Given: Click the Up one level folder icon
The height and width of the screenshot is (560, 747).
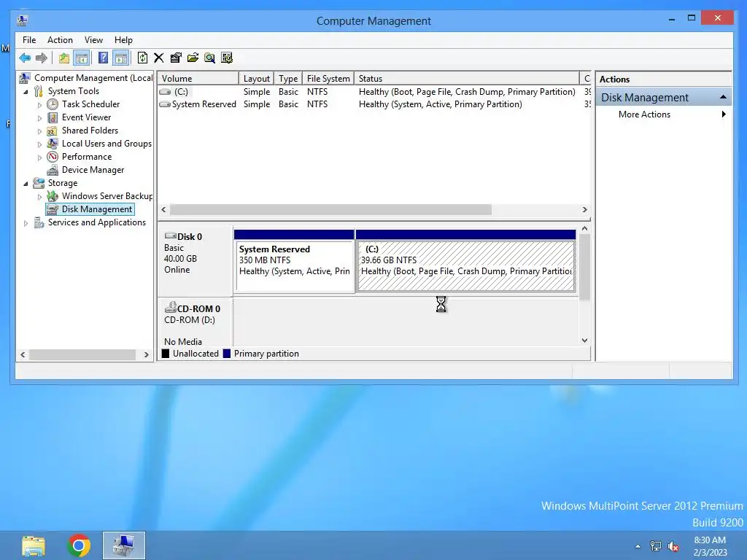Looking at the screenshot, I should (64, 58).
